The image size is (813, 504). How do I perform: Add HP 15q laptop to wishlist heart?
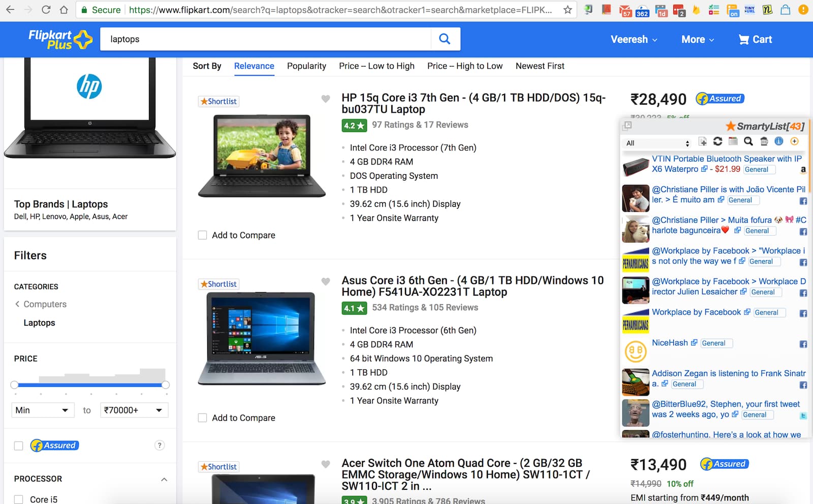(x=326, y=99)
